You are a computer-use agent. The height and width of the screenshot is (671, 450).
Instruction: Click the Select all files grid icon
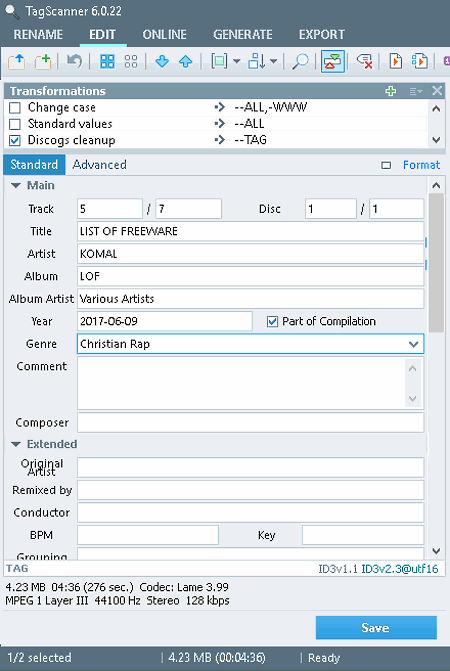click(x=107, y=61)
